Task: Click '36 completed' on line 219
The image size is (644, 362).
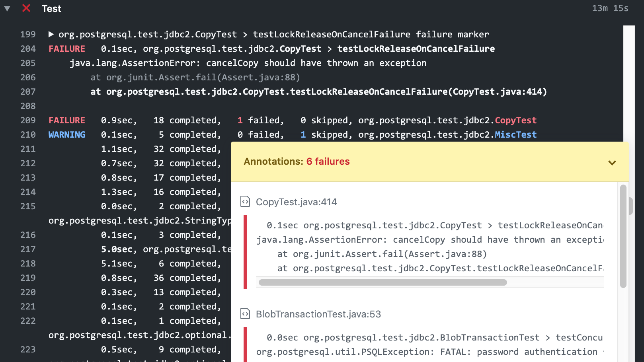Action: point(187,278)
